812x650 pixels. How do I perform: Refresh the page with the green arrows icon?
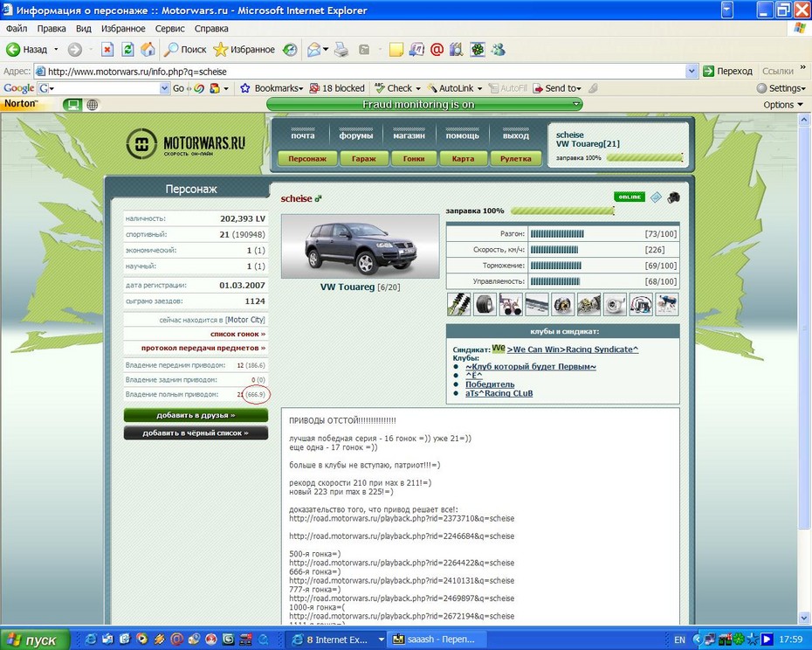click(127, 50)
